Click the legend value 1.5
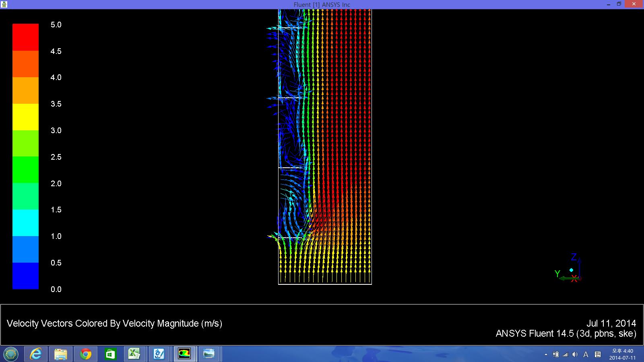644x362 pixels. (x=56, y=210)
